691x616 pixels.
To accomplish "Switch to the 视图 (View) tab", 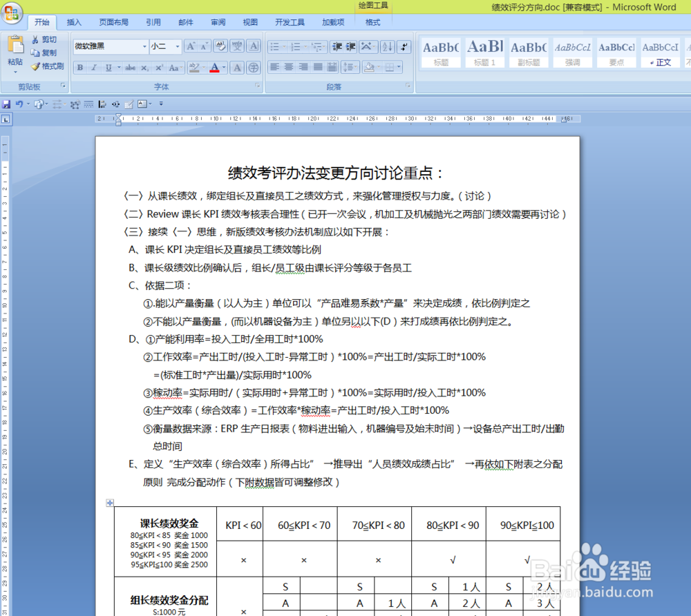I will coord(250,23).
